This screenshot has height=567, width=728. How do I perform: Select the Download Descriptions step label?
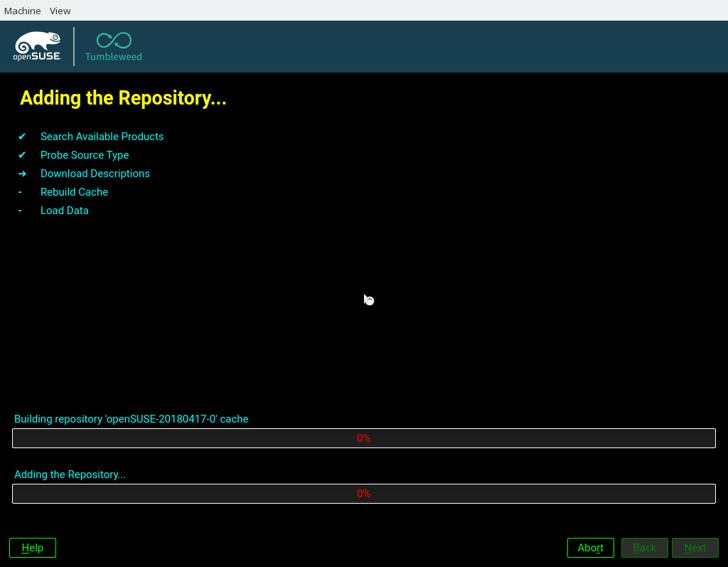point(95,174)
